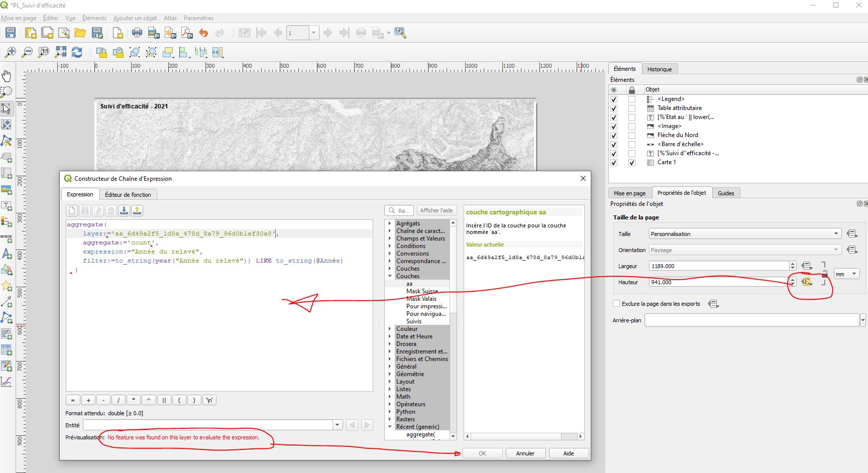Click the Aide button in the dialog
Screen dimensions: 868x473
coord(569,453)
